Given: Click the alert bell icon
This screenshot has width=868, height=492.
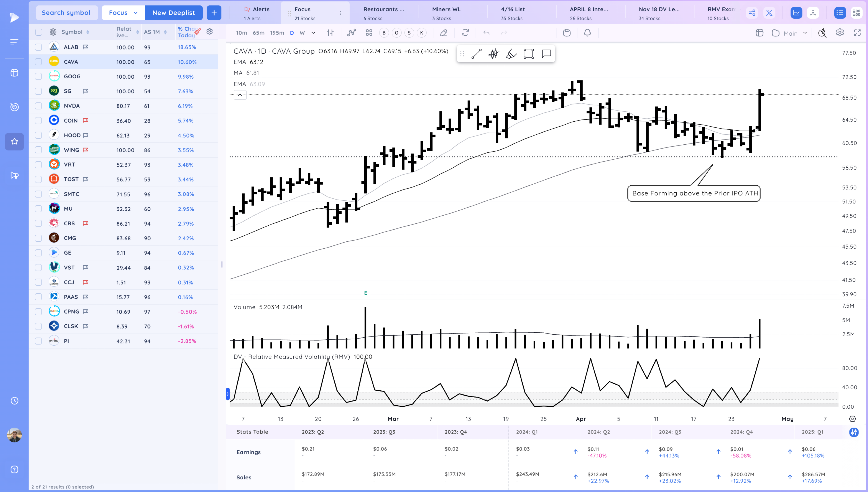Looking at the screenshot, I should point(587,33).
